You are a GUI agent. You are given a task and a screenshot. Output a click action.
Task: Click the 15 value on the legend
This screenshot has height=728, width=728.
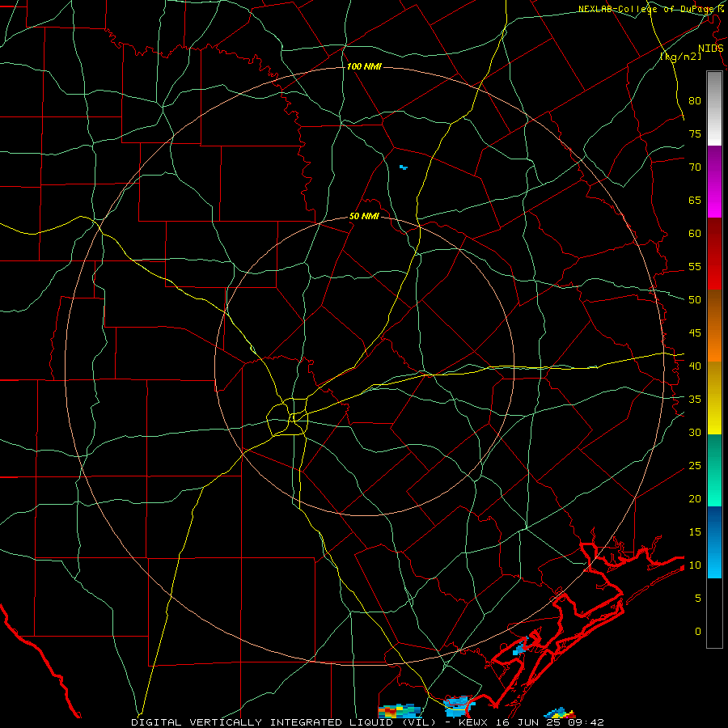pyautogui.click(x=695, y=532)
